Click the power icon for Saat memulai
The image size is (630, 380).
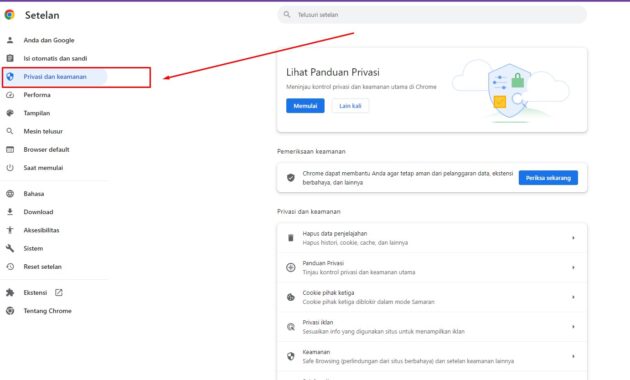click(10, 168)
